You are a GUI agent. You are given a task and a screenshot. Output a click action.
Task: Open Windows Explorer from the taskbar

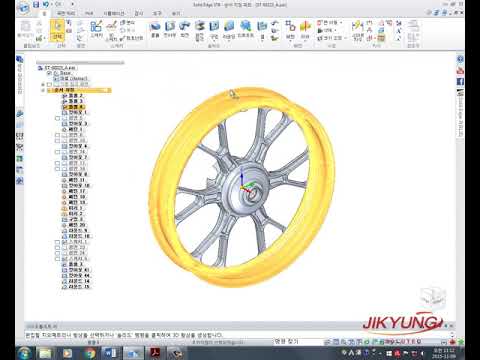pyautogui.click(x=46, y=353)
